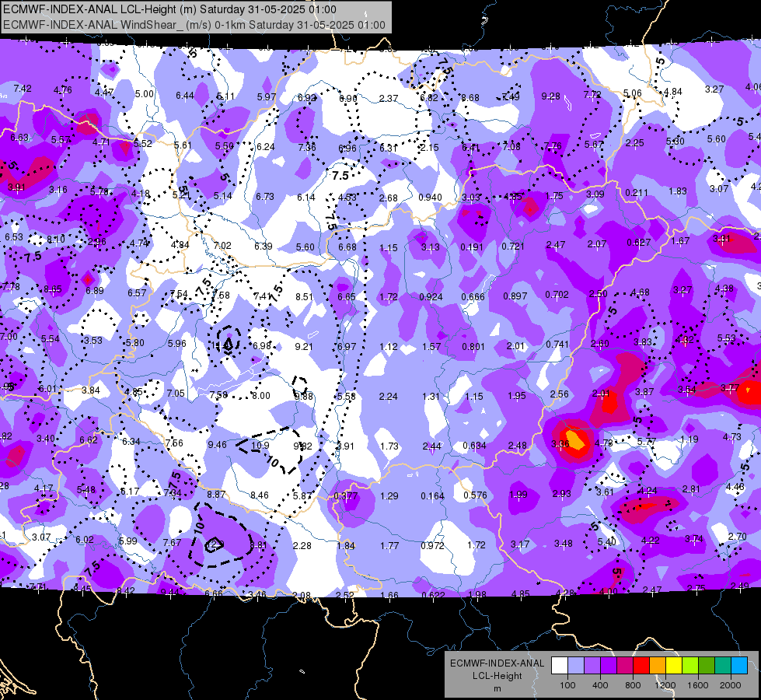Click the legend label 'LCL-Height'
This screenshot has height=700, width=761.
(x=497, y=676)
